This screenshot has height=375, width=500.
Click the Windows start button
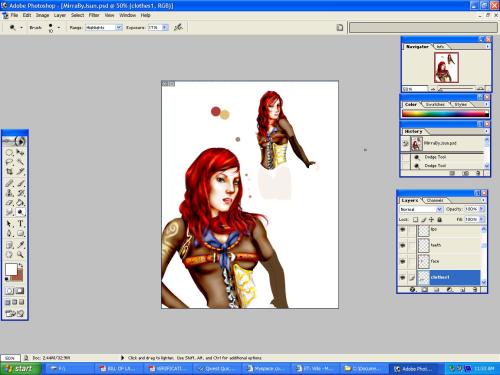pos(21,368)
